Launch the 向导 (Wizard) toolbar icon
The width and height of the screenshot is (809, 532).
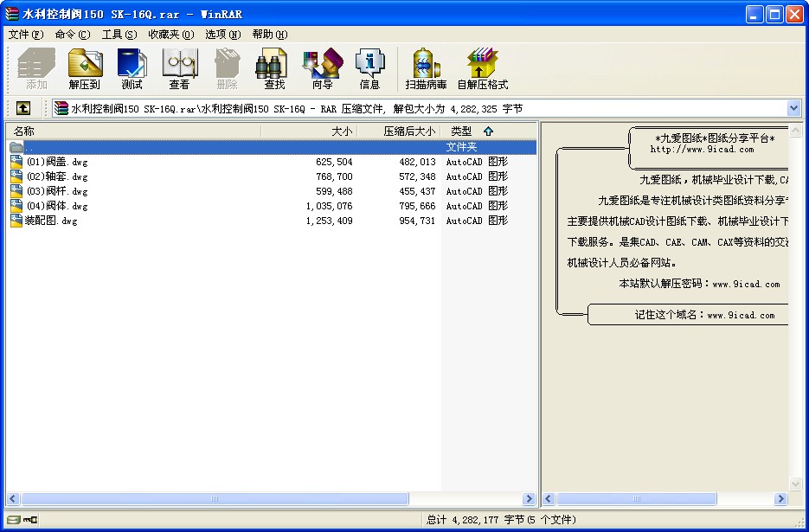pyautogui.click(x=322, y=69)
